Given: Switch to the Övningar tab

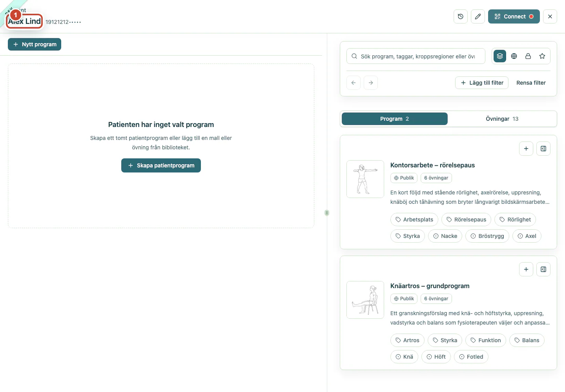Looking at the screenshot, I should pos(502,119).
